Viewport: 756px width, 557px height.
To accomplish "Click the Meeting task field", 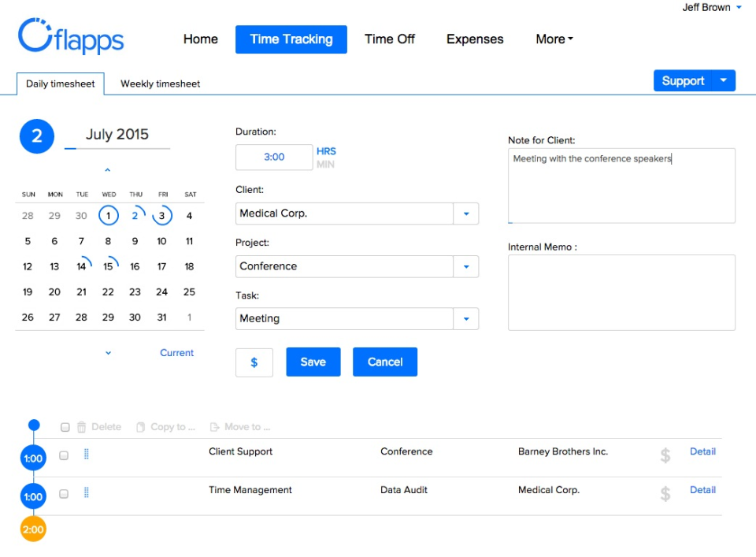I will click(344, 319).
